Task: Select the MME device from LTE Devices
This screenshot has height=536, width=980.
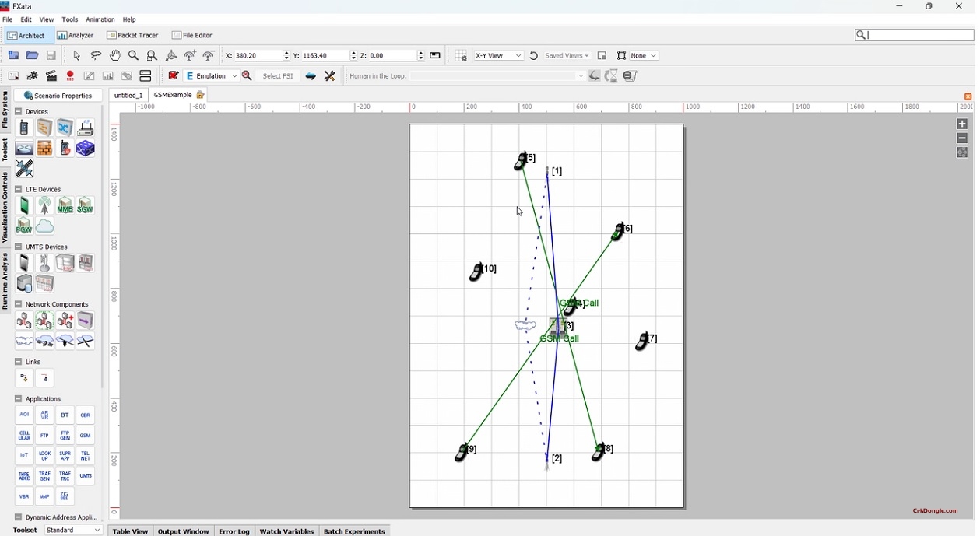Action: 65,205
